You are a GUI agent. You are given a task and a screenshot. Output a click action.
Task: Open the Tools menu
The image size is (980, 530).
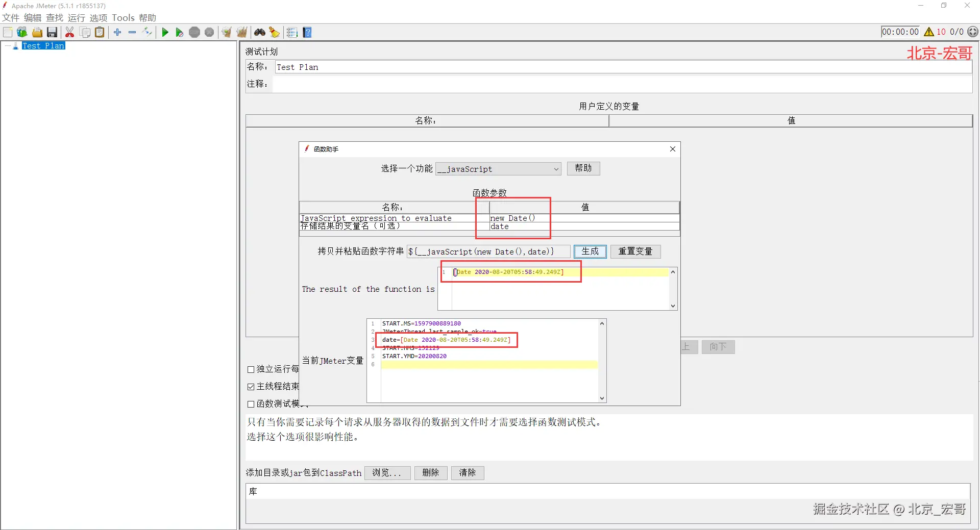coord(123,18)
